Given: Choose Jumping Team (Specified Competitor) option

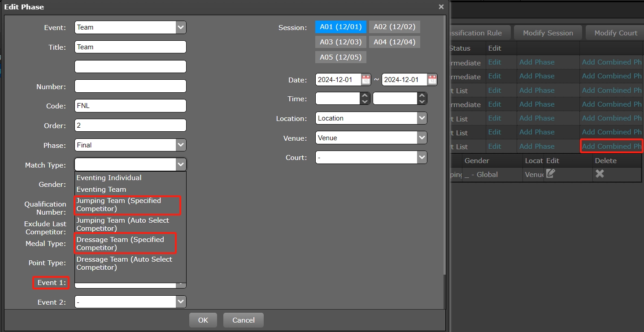Looking at the screenshot, I should pyautogui.click(x=127, y=205).
